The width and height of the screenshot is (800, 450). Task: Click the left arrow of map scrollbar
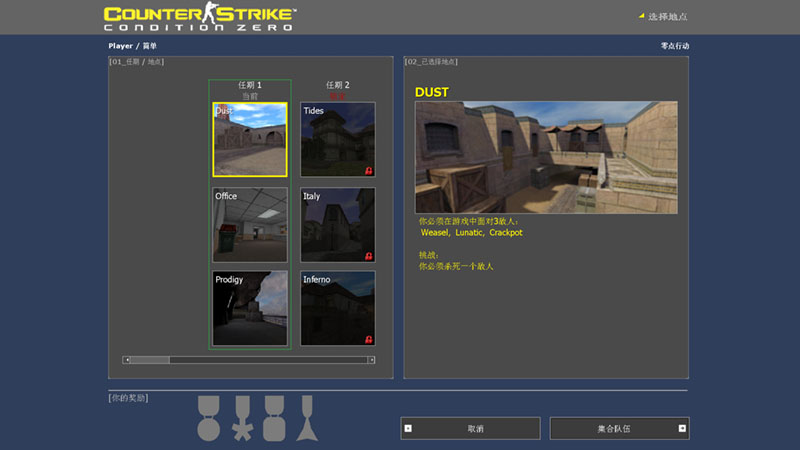pyautogui.click(x=126, y=359)
